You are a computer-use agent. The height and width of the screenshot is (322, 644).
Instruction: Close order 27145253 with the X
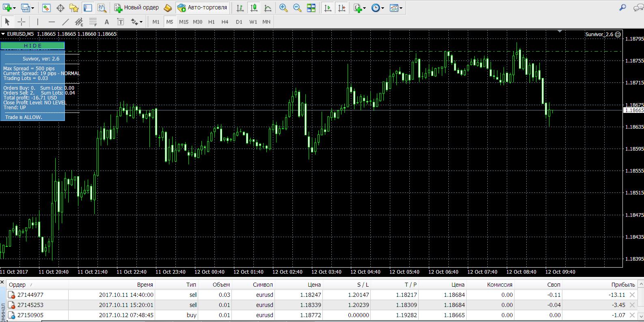pos(632,305)
